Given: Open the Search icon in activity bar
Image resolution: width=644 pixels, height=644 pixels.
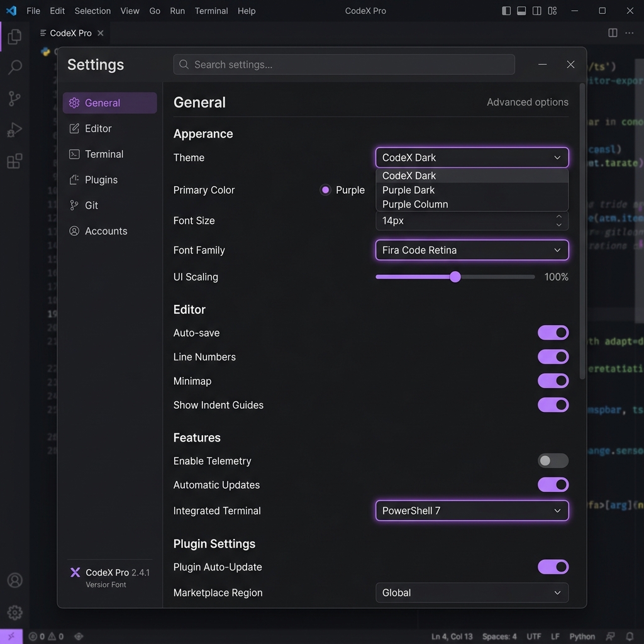Looking at the screenshot, I should point(14,67).
